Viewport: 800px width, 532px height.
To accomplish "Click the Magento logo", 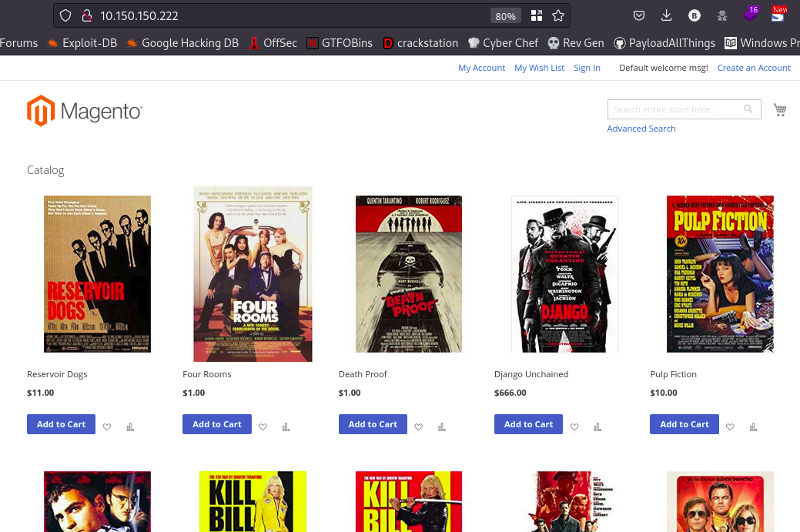I will point(85,111).
